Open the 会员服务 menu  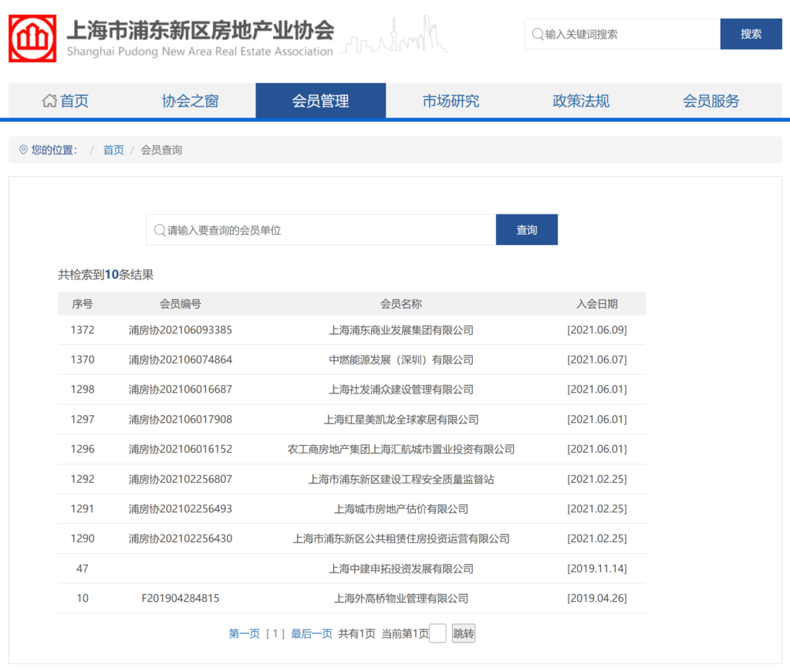(711, 101)
